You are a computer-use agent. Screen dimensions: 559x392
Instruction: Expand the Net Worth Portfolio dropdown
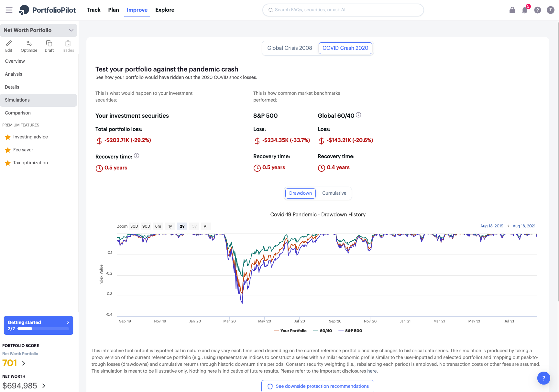point(39,30)
